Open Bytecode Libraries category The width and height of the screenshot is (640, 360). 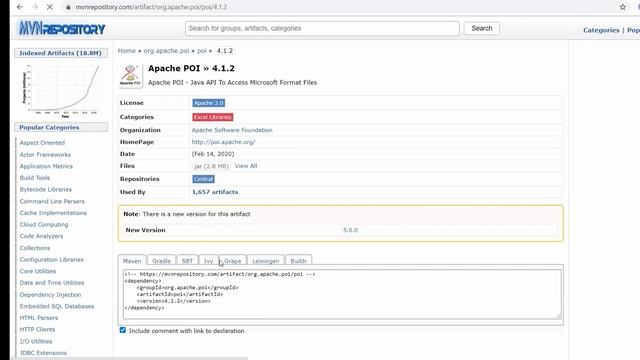45,189
